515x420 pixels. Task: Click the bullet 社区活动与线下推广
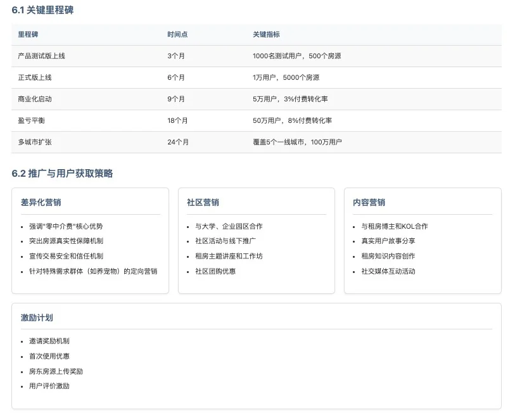226,241
